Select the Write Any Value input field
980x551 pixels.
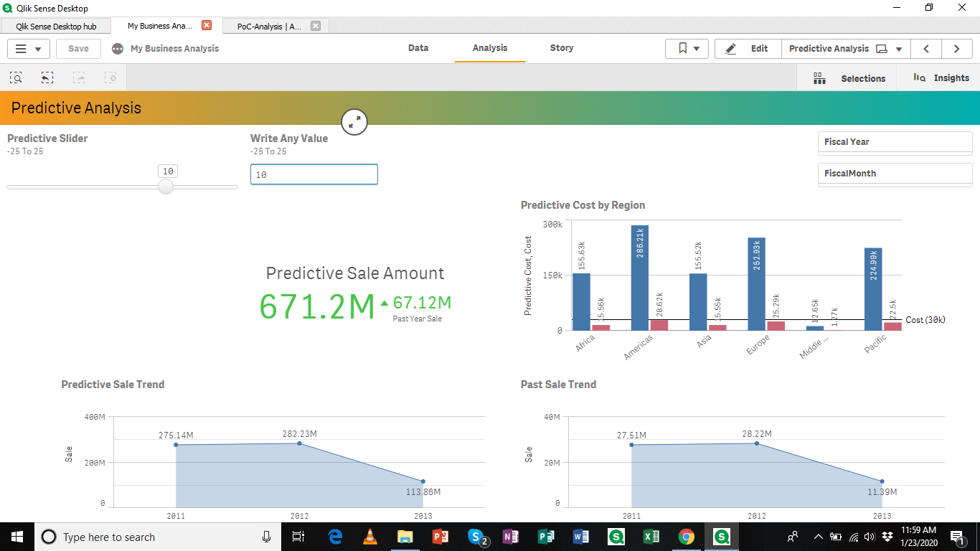tap(314, 174)
